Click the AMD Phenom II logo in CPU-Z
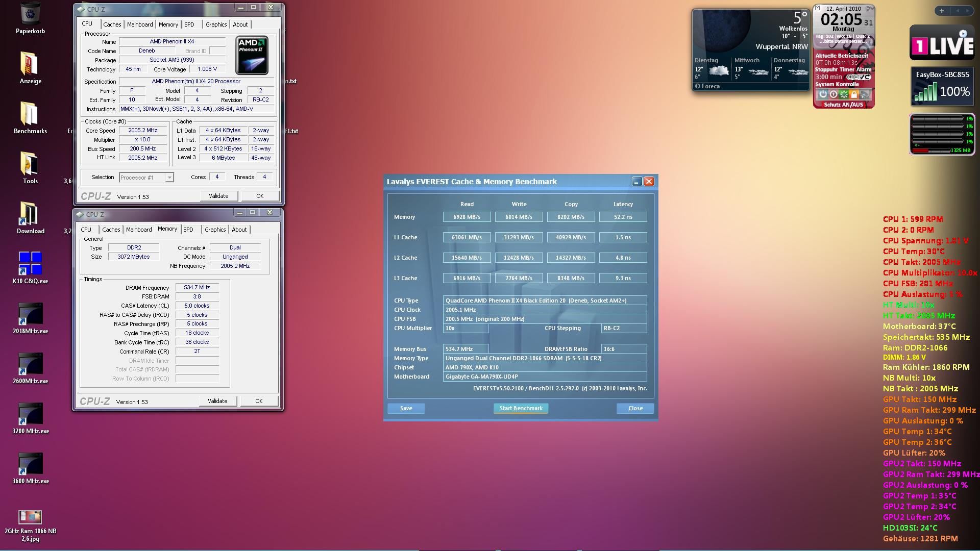 pos(252,56)
